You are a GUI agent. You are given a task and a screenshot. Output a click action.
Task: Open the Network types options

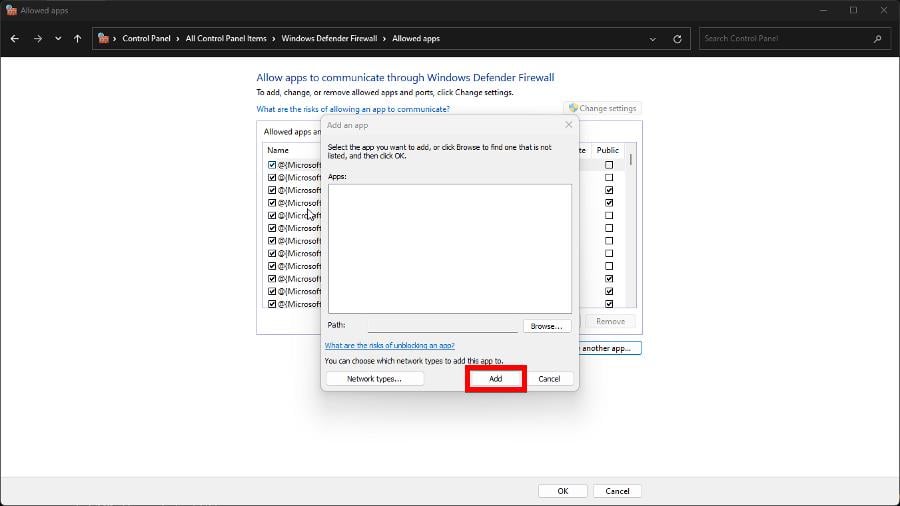click(x=374, y=379)
